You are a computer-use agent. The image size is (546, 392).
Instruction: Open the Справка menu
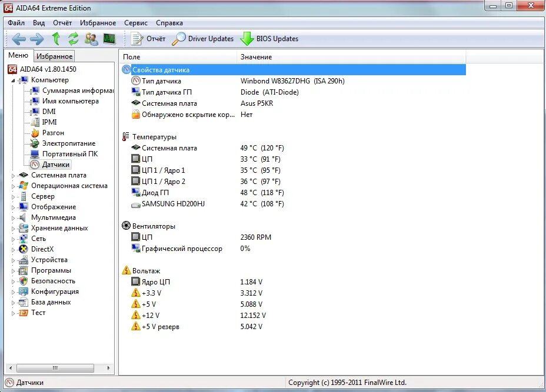click(x=169, y=23)
